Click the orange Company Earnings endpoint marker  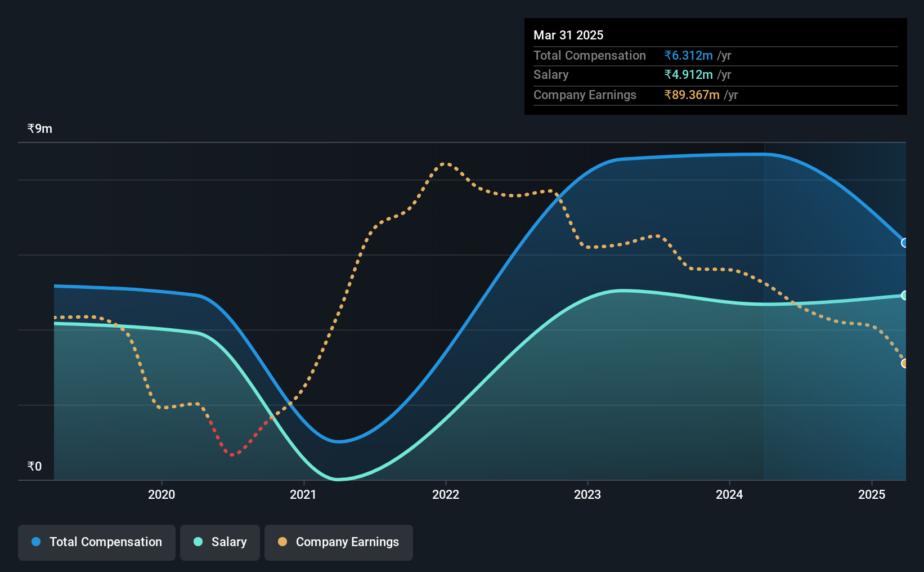pyautogui.click(x=905, y=364)
